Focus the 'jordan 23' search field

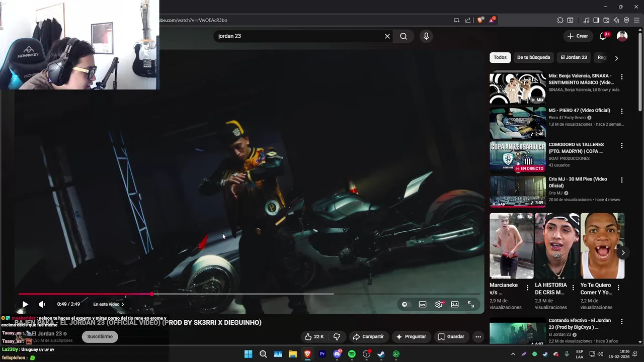[x=299, y=36]
